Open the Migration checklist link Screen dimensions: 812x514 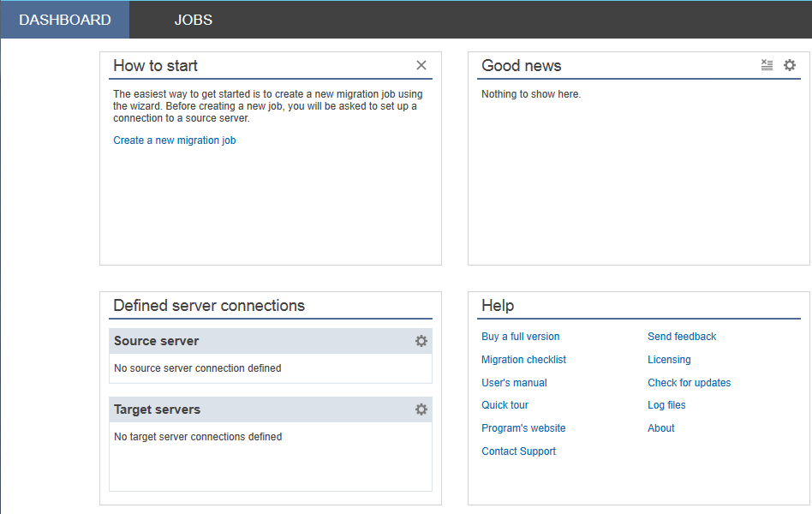pos(523,360)
